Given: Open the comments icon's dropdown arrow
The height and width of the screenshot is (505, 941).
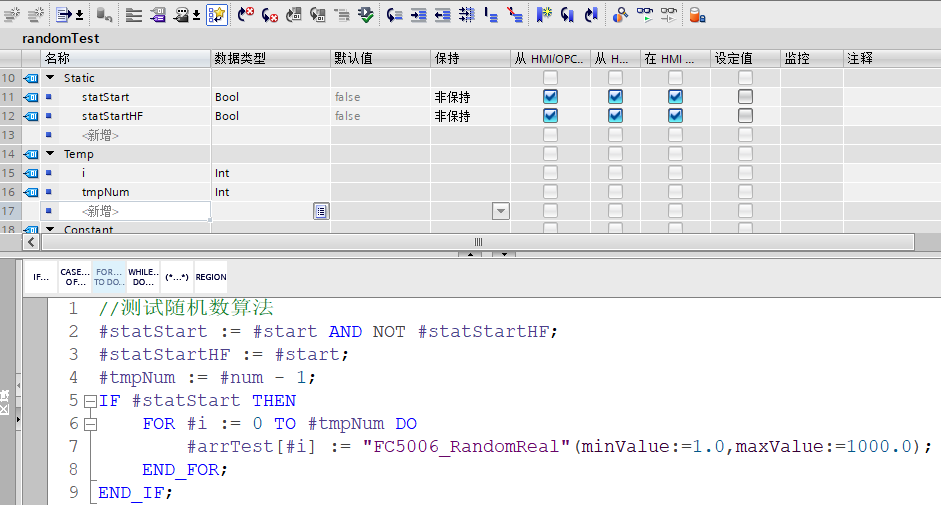Looking at the screenshot, I should (x=196, y=16).
